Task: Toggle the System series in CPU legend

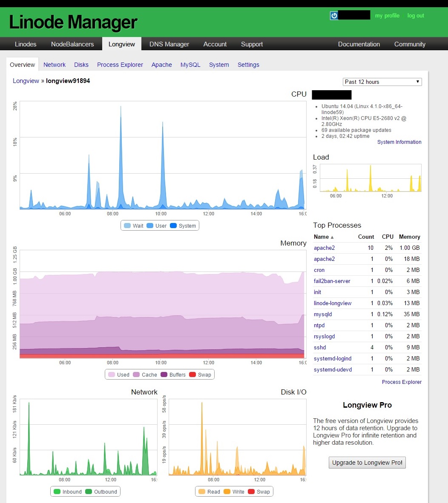Action: click(x=183, y=226)
